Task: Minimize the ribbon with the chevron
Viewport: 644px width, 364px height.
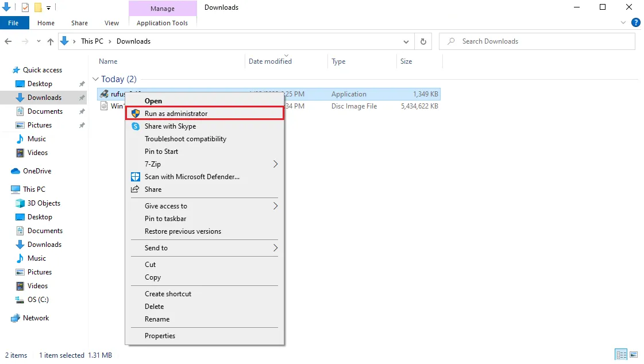Action: [623, 22]
